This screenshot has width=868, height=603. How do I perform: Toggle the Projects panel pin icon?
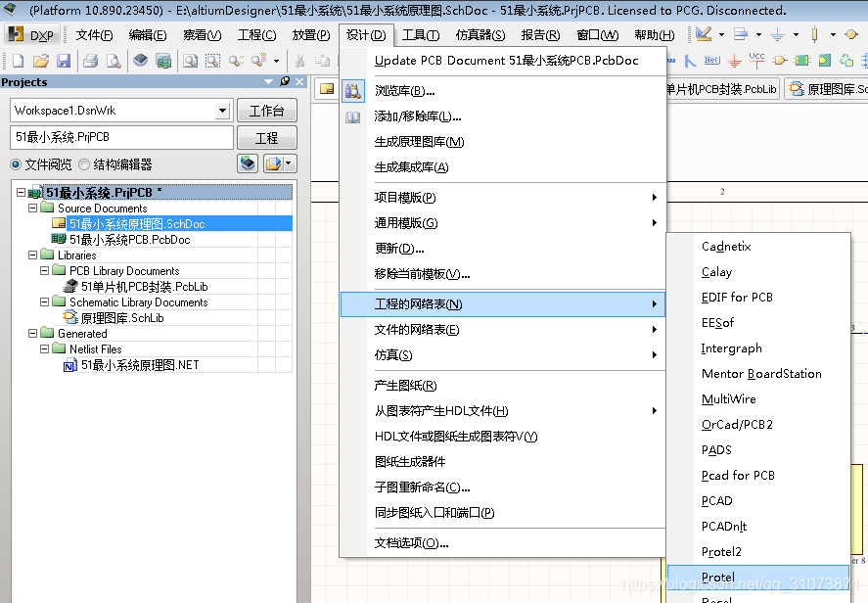(x=285, y=82)
